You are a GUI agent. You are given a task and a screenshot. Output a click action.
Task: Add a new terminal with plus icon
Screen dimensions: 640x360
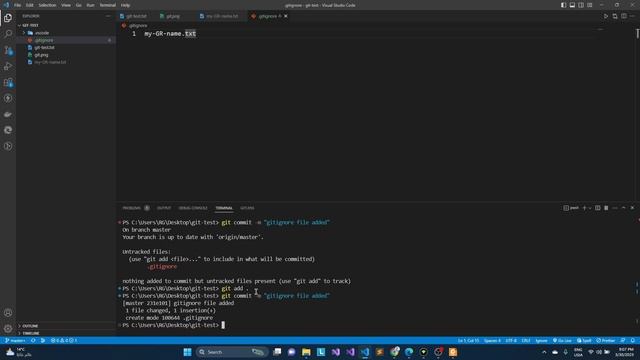584,208
